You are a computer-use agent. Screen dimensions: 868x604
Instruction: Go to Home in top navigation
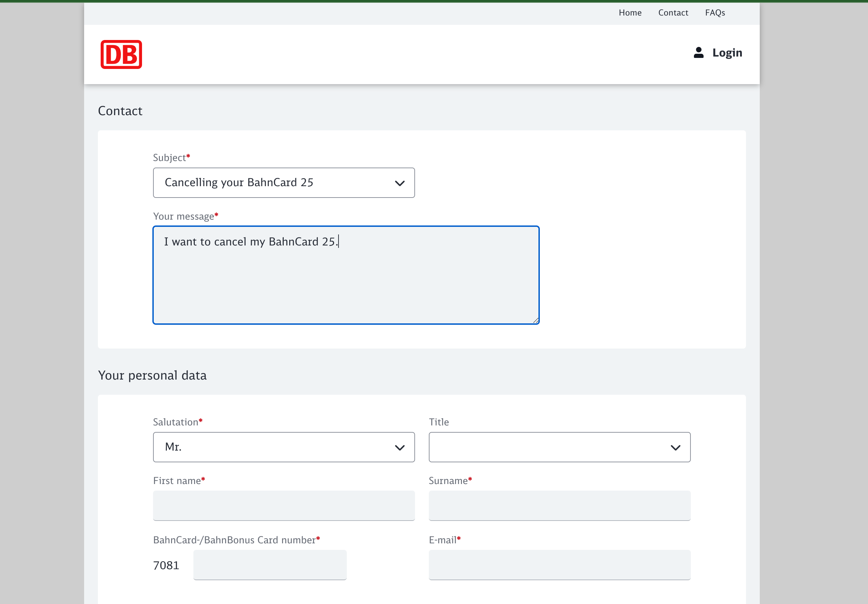630,13
